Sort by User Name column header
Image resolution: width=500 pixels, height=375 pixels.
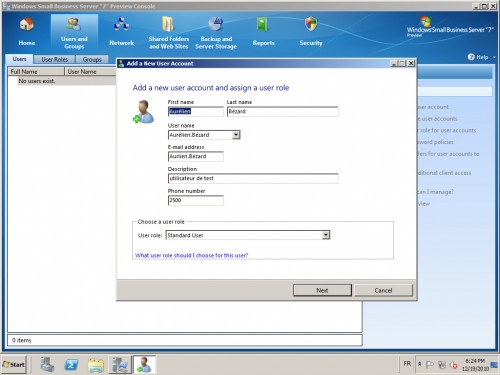[x=90, y=71]
